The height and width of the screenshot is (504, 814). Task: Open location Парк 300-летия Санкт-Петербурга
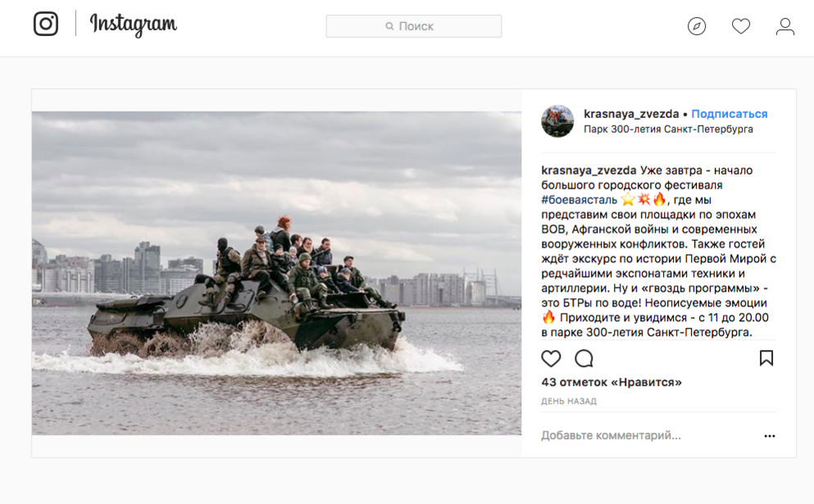668,129
